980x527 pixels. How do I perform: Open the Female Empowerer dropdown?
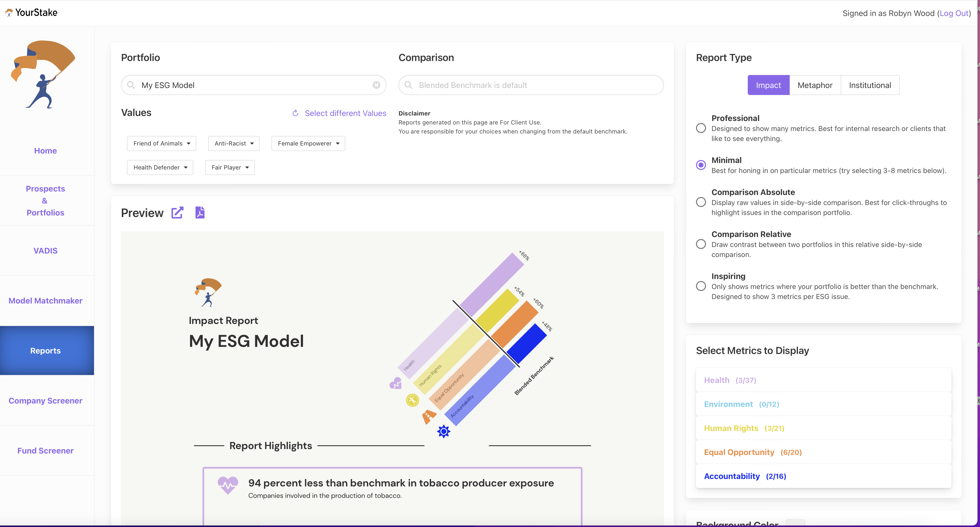(308, 143)
